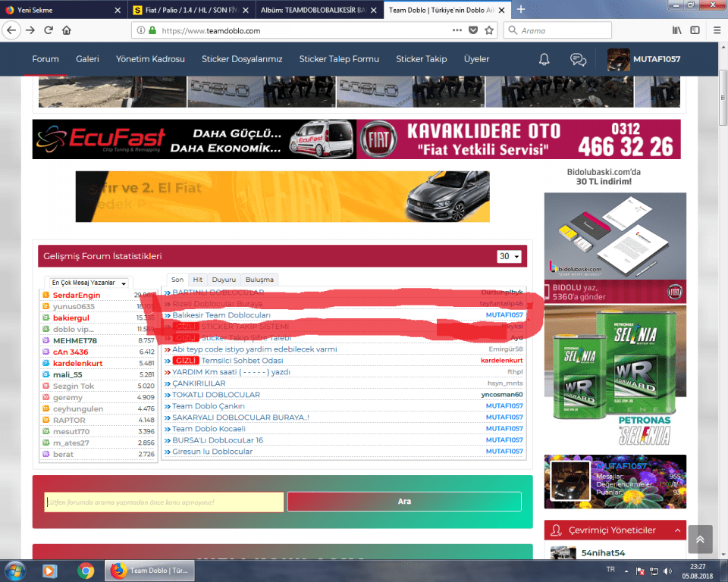Reload the current page
Image resolution: width=728 pixels, height=582 pixels.
49,30
